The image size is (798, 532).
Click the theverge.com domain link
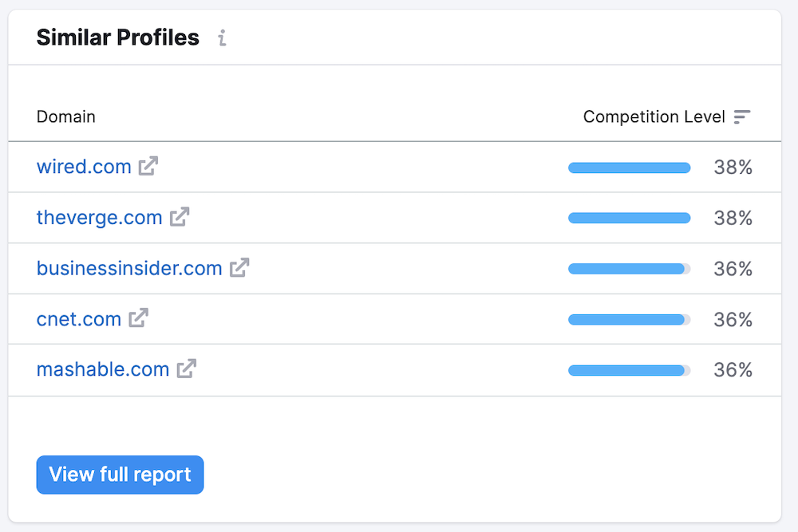100,217
